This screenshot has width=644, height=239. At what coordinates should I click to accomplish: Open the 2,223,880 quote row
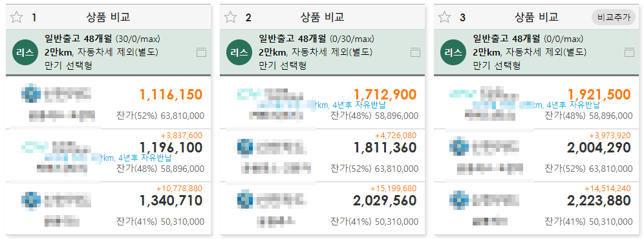[x=537, y=208]
